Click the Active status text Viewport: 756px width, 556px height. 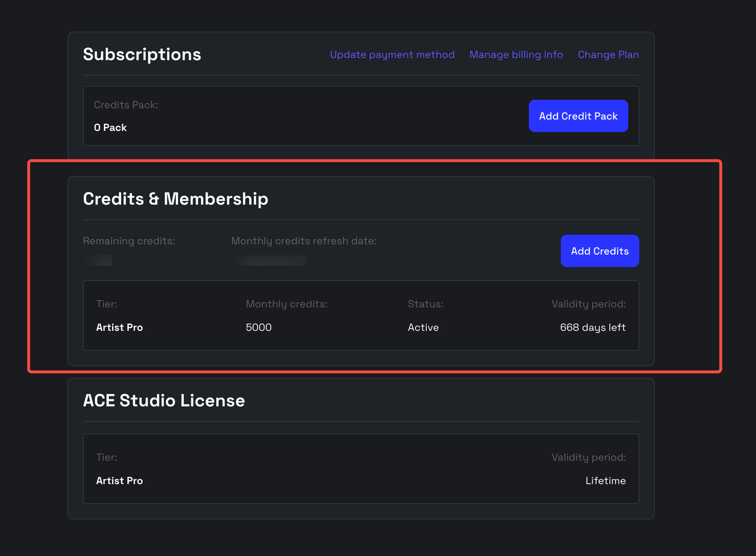(423, 327)
